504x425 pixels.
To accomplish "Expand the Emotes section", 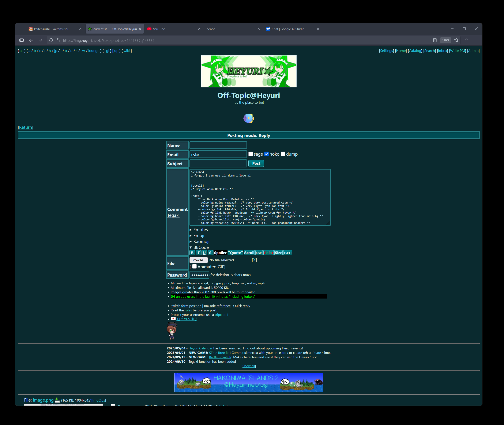I will click(x=200, y=230).
